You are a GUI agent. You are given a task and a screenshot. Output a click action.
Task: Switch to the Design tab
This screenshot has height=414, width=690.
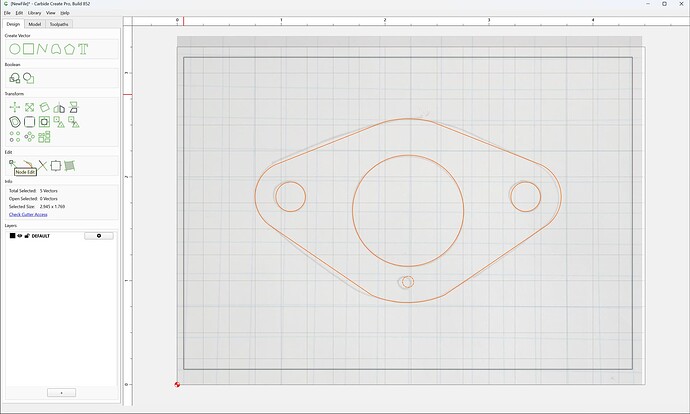pos(13,24)
